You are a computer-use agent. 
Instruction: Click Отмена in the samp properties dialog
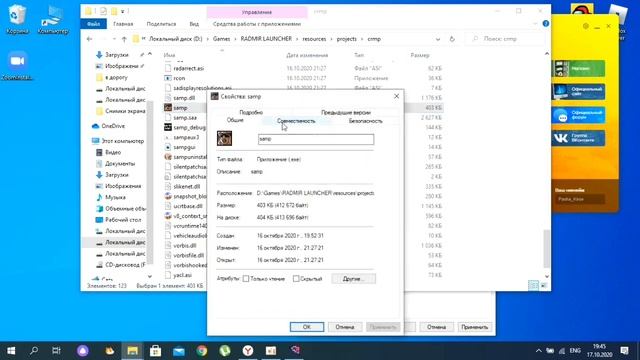(344, 327)
